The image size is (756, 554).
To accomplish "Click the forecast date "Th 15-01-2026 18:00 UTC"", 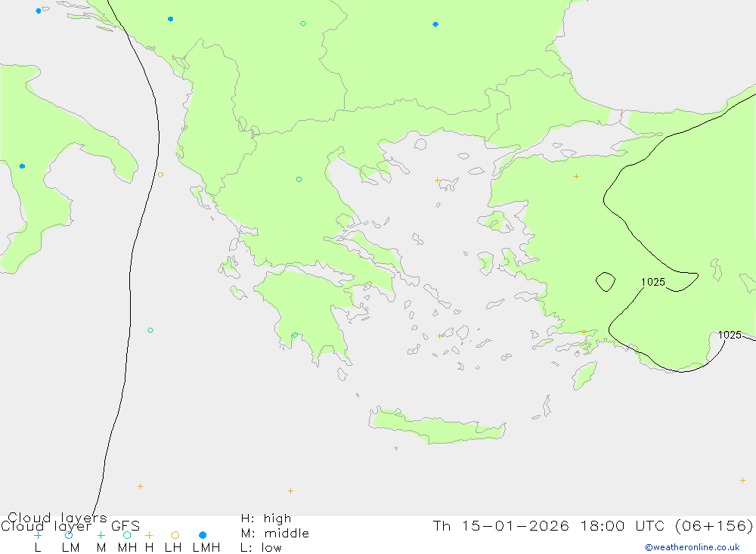I will (550, 525).
